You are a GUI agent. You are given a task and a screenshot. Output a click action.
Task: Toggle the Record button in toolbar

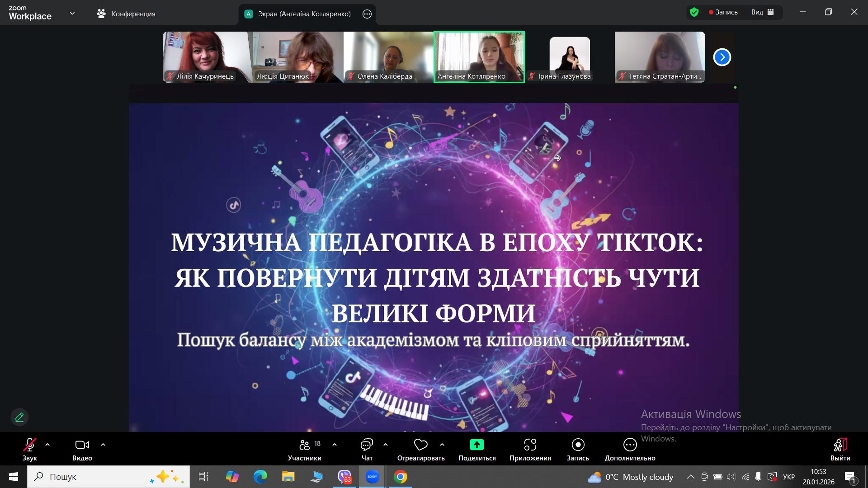[578, 445]
